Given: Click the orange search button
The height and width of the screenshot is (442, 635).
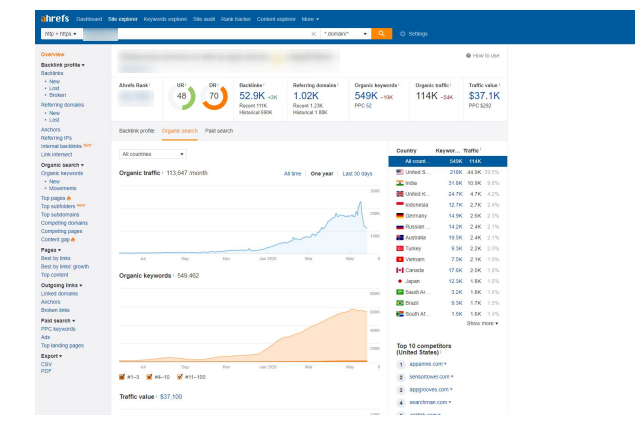Looking at the screenshot, I should (381, 34).
